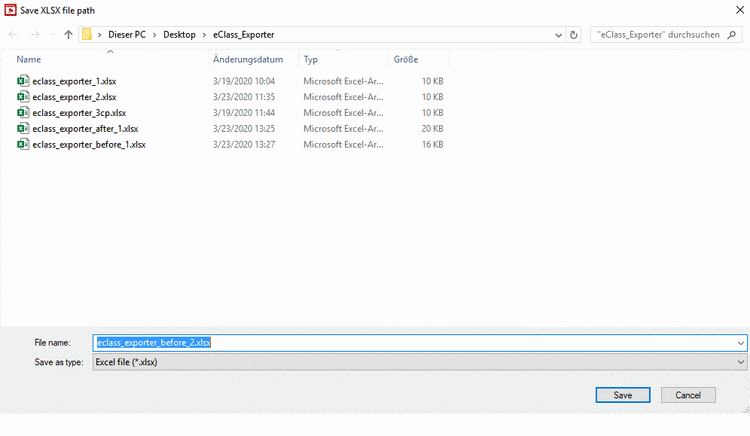Image resolution: width=750 pixels, height=436 pixels.
Task: Click Excel icon of eclass_exporter_2.xlsx
Action: pos(23,97)
